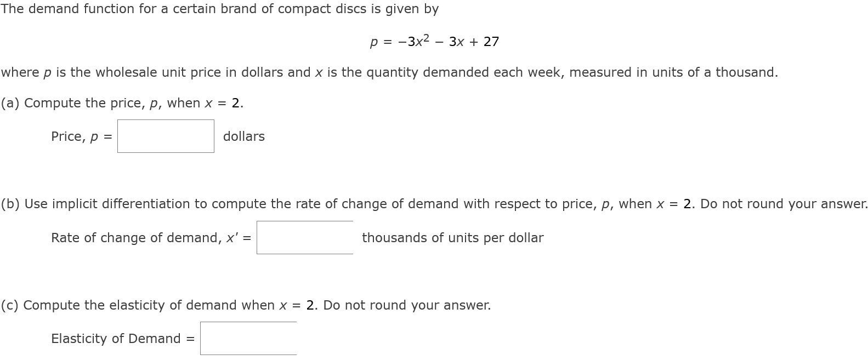Click the 'thousands of units per dollar' label
Screen dimensions: 868x360
(452, 237)
